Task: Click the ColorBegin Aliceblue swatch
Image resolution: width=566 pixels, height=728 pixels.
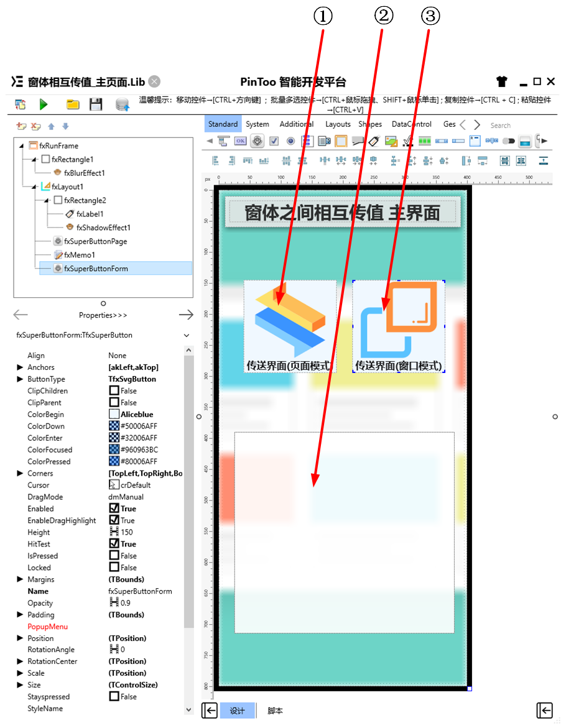Action: point(114,413)
